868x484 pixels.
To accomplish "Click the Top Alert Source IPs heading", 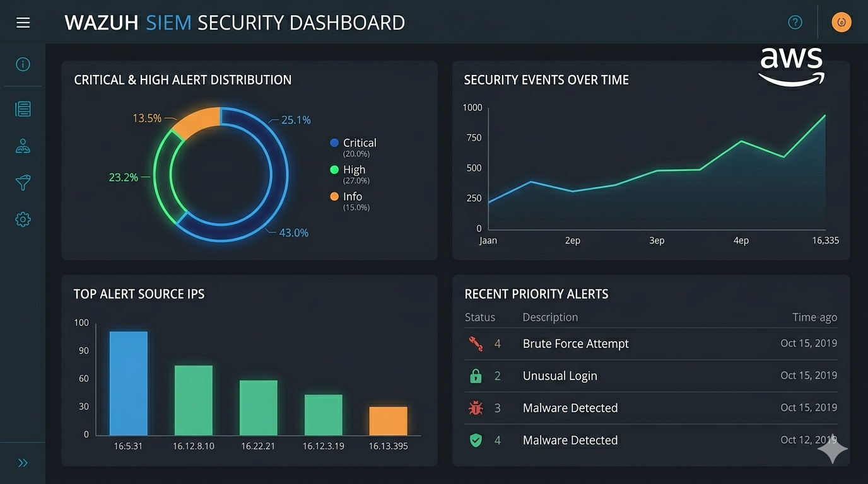I will [x=139, y=294].
